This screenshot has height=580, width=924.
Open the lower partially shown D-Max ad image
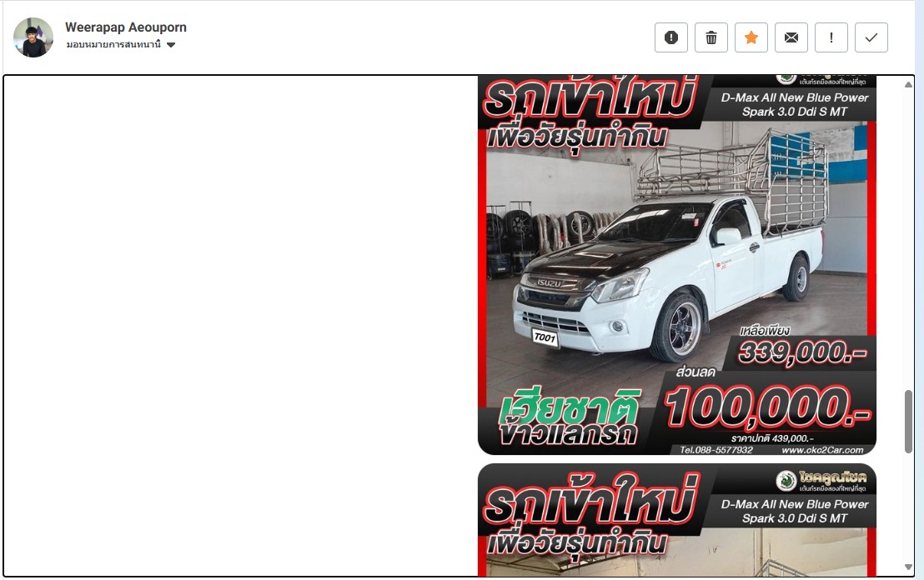click(x=677, y=520)
